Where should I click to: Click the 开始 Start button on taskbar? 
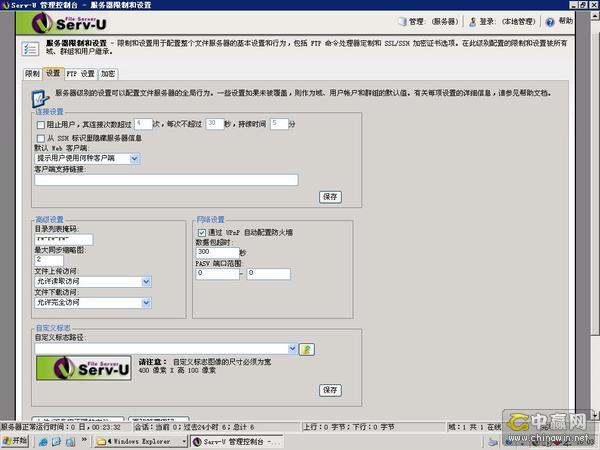[14, 440]
